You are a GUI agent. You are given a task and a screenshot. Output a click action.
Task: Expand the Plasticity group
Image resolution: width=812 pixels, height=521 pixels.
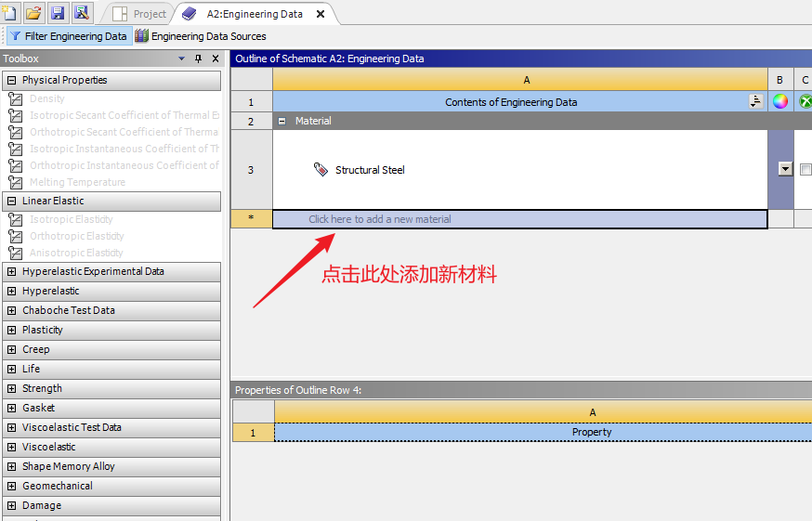(x=11, y=330)
